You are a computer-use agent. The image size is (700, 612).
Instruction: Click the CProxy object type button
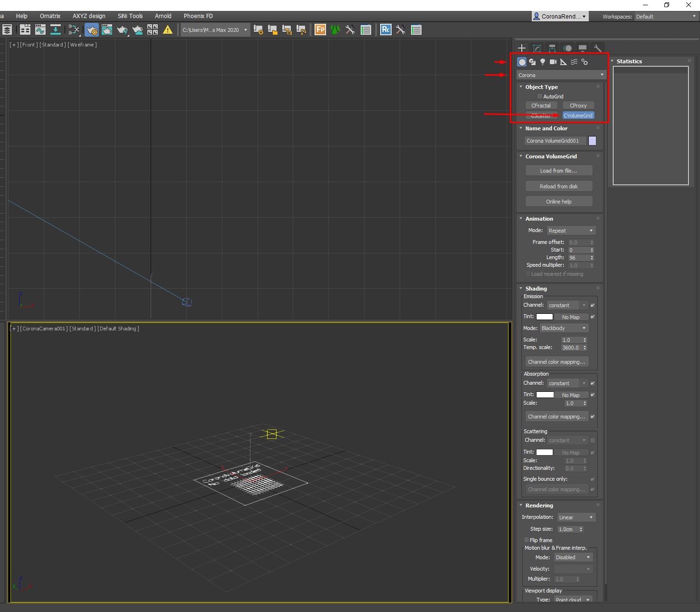click(578, 106)
